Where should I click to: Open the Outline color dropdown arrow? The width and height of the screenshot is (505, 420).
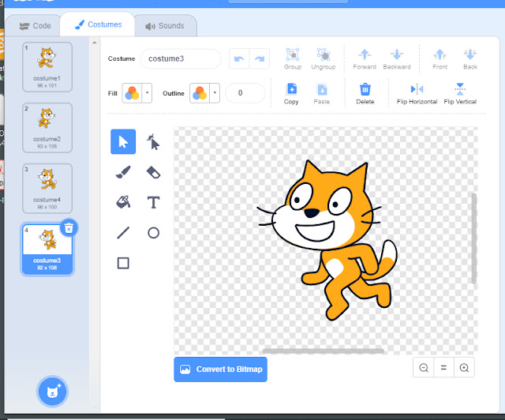tap(215, 93)
